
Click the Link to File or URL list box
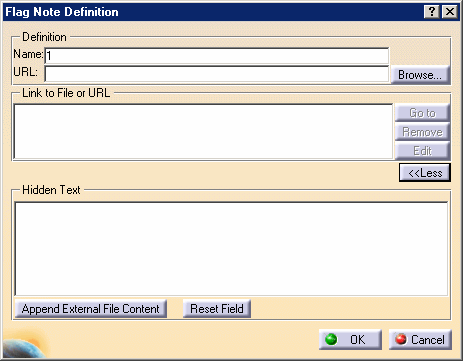tap(203, 132)
